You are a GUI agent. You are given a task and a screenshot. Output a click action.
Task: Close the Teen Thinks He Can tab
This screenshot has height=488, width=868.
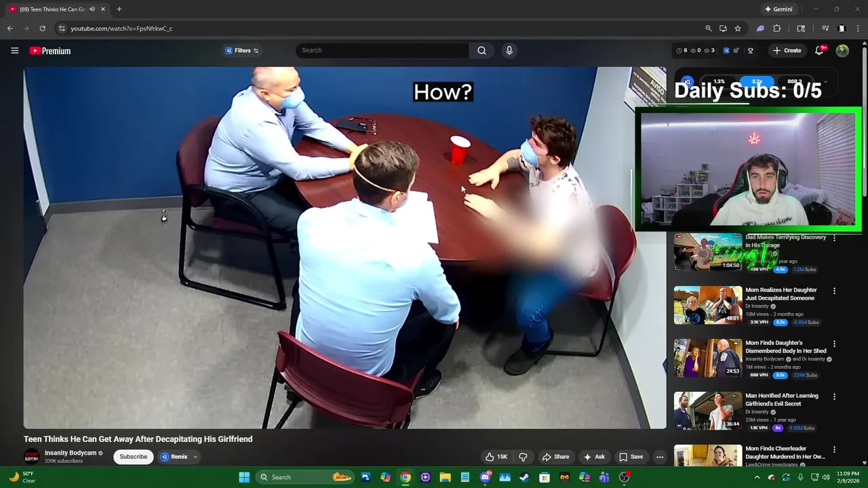coord(103,9)
